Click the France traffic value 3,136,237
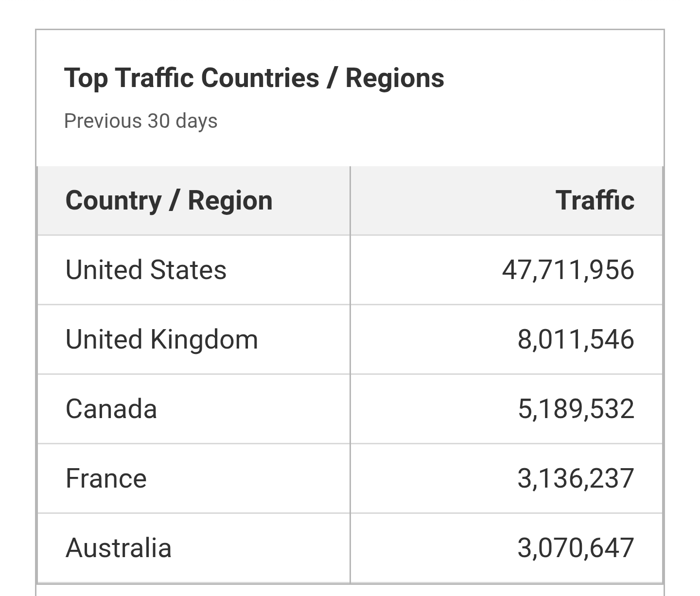Screen dimensions: 700x596 click(x=576, y=479)
